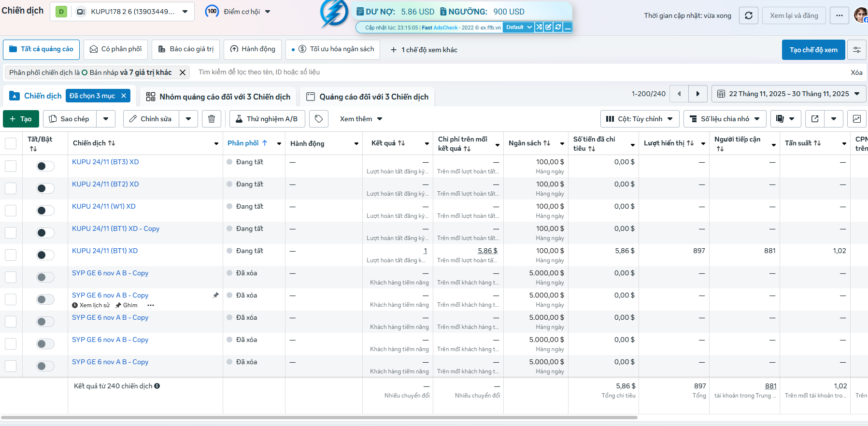Click the Tạo chế độ xem button
The width and height of the screenshot is (868, 426).
pyautogui.click(x=813, y=50)
